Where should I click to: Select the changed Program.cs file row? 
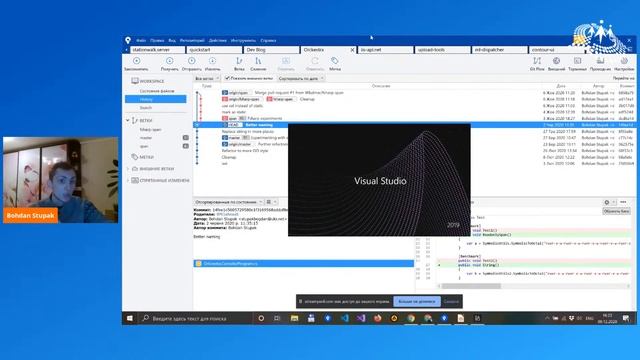coord(304,264)
